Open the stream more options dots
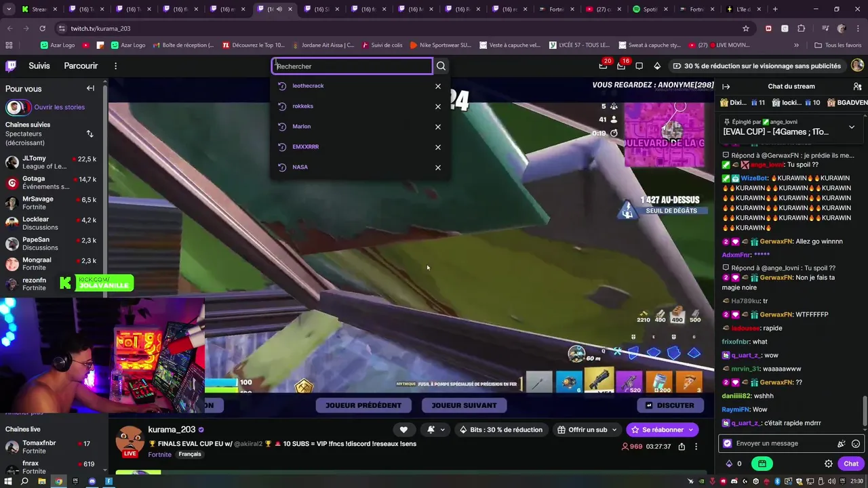868x488 pixels. coord(696,446)
